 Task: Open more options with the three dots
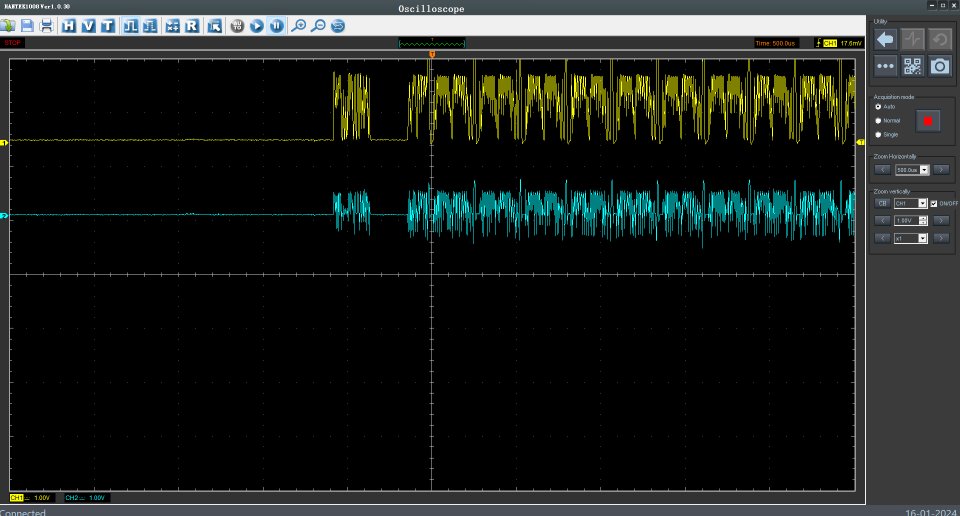point(885,66)
